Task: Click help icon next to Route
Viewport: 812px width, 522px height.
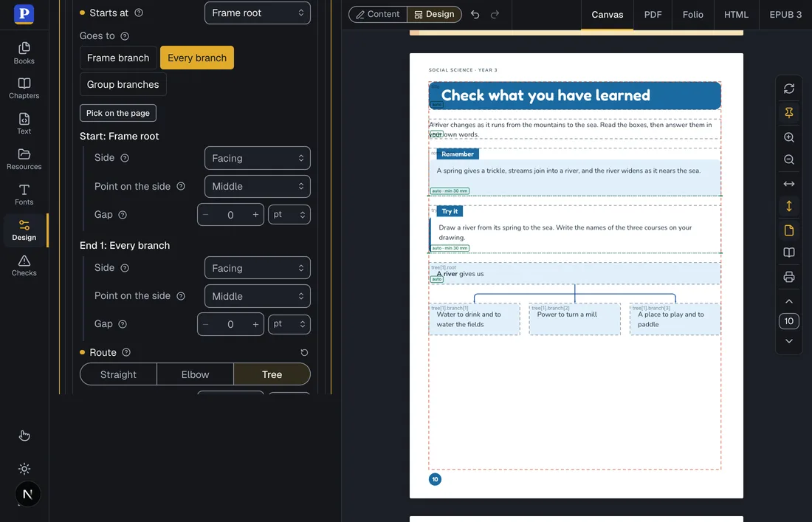Action: pos(125,352)
